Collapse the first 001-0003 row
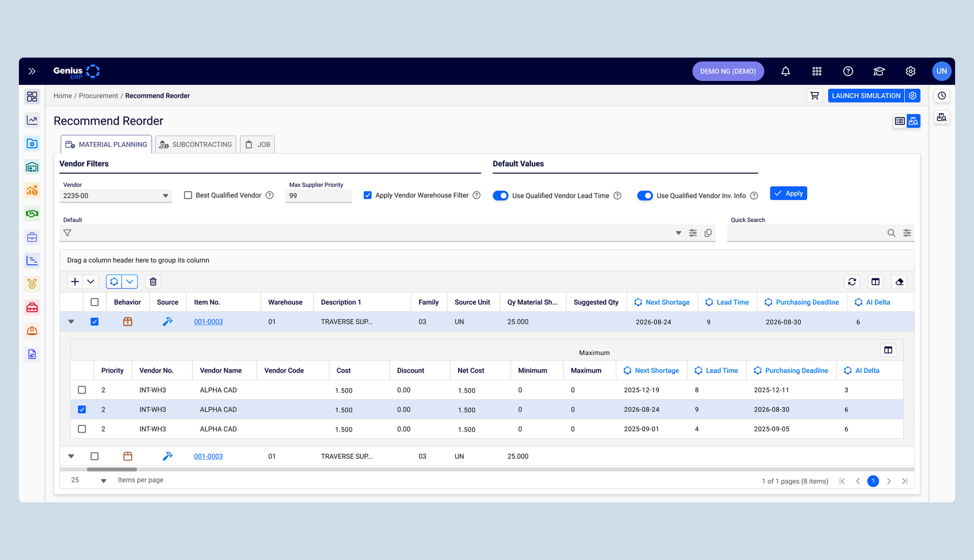Image resolution: width=974 pixels, height=560 pixels. [x=71, y=322]
